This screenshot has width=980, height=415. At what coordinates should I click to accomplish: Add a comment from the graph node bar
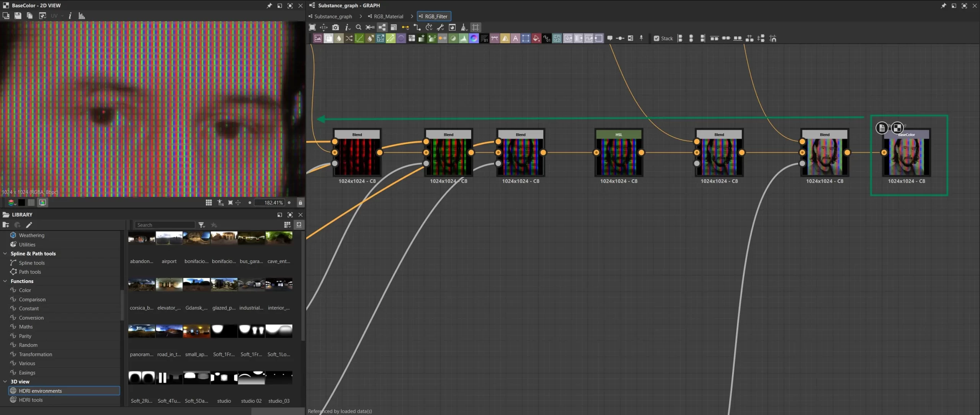[610, 38]
